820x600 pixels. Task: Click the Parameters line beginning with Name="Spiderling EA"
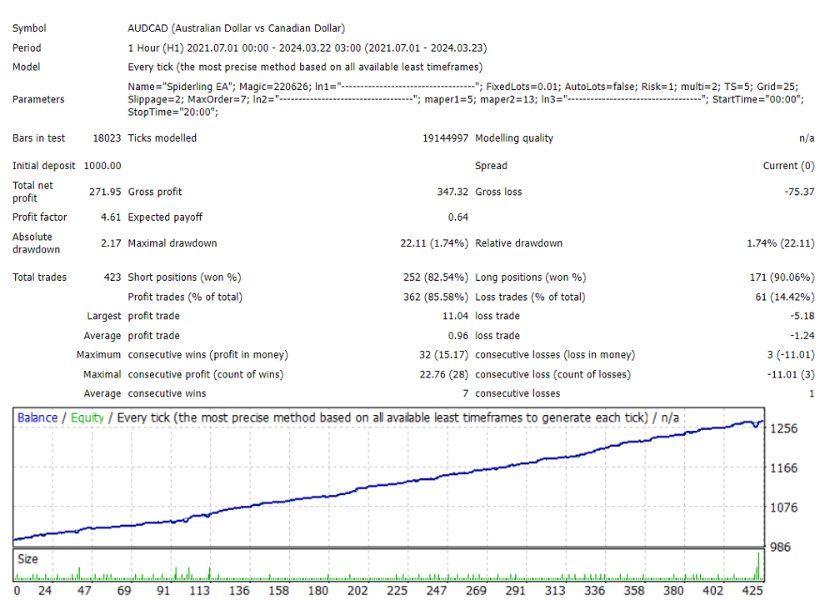(463, 87)
